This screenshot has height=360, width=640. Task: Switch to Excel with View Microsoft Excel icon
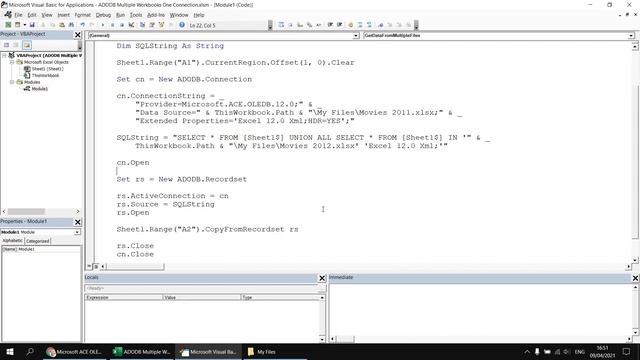tap(8, 25)
